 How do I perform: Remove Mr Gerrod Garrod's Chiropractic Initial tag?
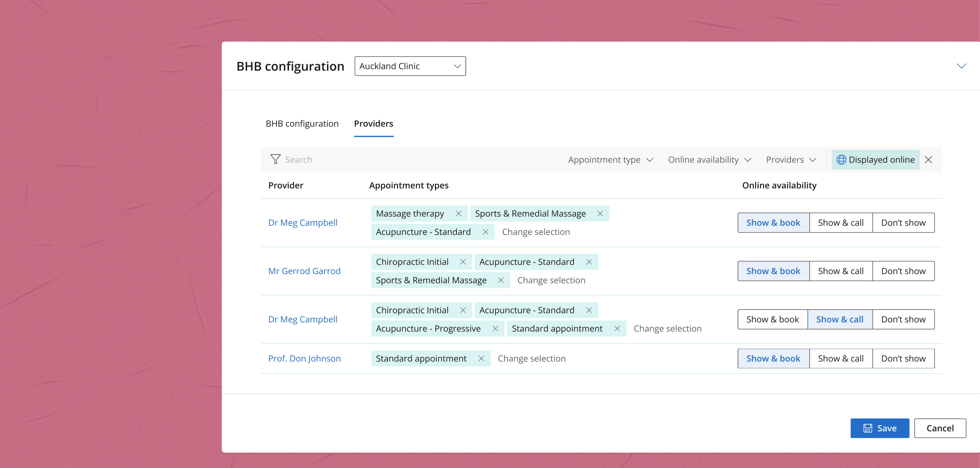click(463, 262)
